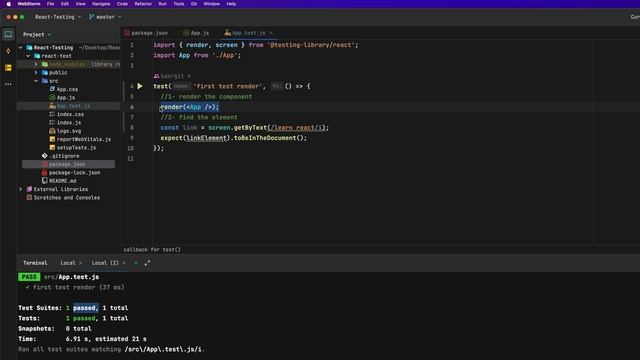Run the test using the green gutter arrow

tap(140, 86)
